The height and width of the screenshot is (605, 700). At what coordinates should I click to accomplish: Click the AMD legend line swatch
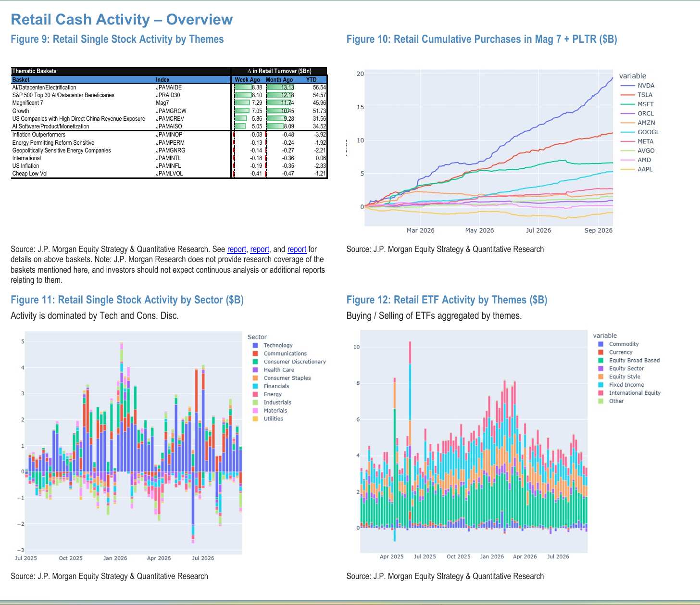(627, 160)
